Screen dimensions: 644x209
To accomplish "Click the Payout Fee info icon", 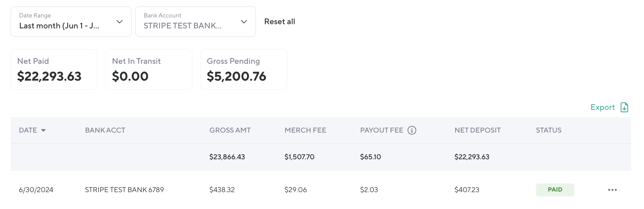I will pos(412,130).
